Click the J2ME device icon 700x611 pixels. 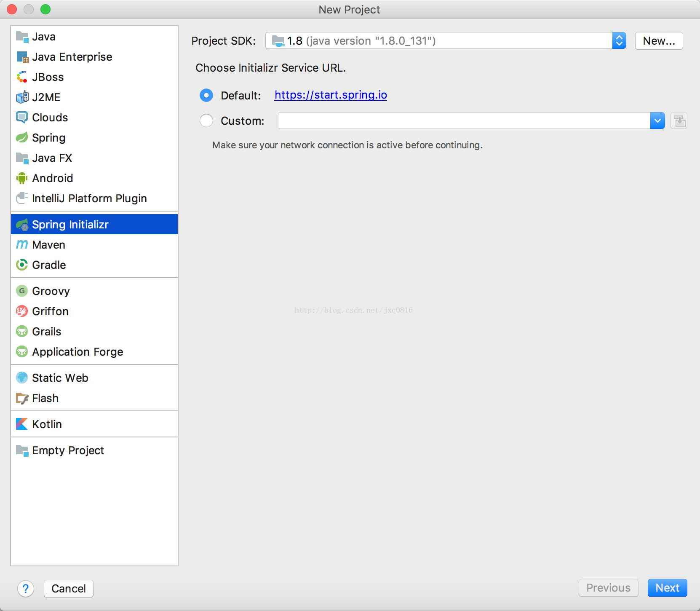(22, 97)
